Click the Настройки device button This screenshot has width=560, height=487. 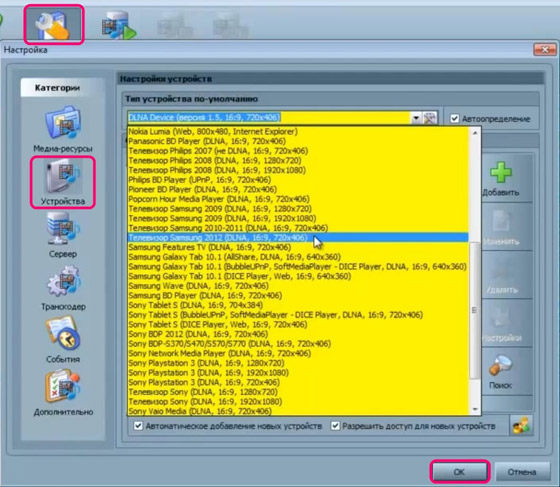click(x=501, y=323)
